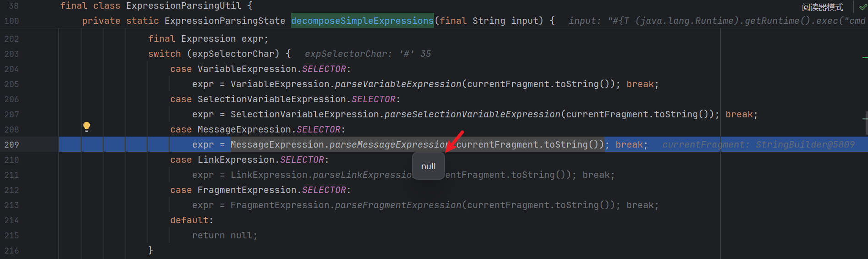Click line number 209 in gutter

tap(12, 144)
